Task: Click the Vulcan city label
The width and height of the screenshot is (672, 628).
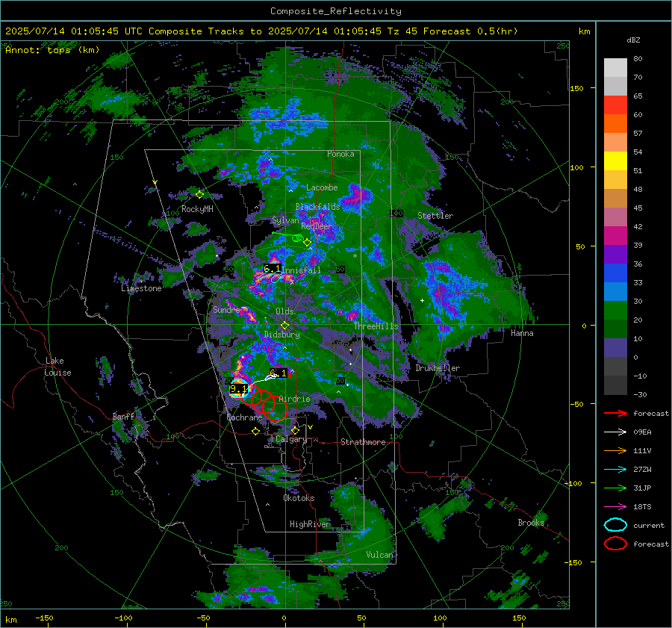Action: click(380, 555)
